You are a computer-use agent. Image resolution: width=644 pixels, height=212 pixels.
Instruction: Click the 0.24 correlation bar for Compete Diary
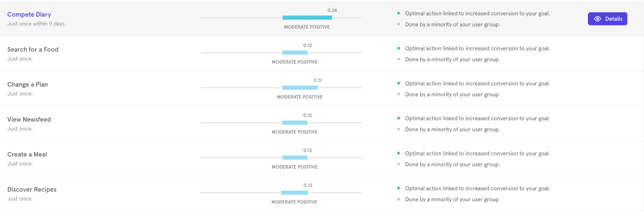[x=307, y=18]
